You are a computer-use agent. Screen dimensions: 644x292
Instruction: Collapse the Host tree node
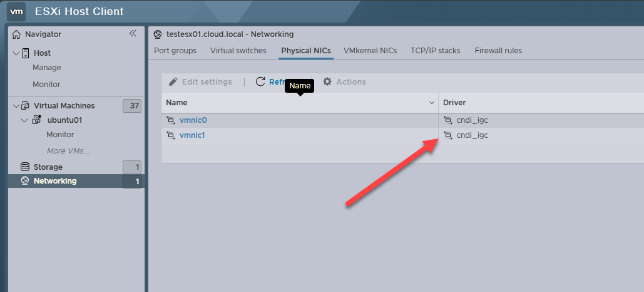[16, 53]
